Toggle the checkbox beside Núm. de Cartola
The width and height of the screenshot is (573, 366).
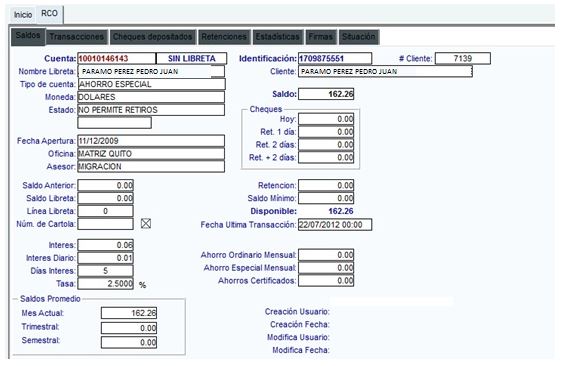146,223
